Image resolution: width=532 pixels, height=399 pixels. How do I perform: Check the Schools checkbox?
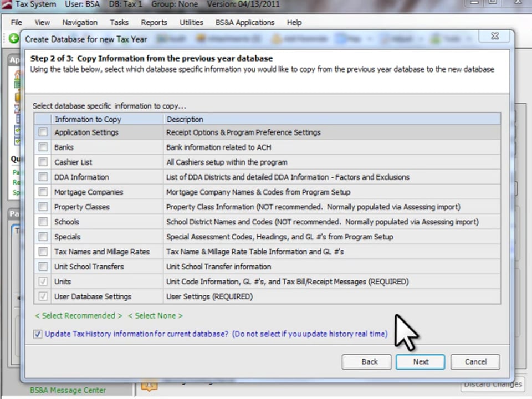(43, 222)
